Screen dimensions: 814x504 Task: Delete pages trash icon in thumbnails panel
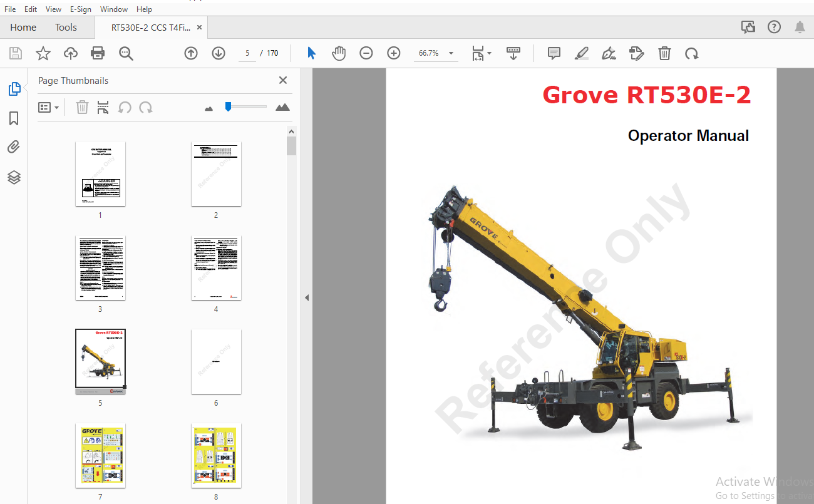(x=82, y=107)
